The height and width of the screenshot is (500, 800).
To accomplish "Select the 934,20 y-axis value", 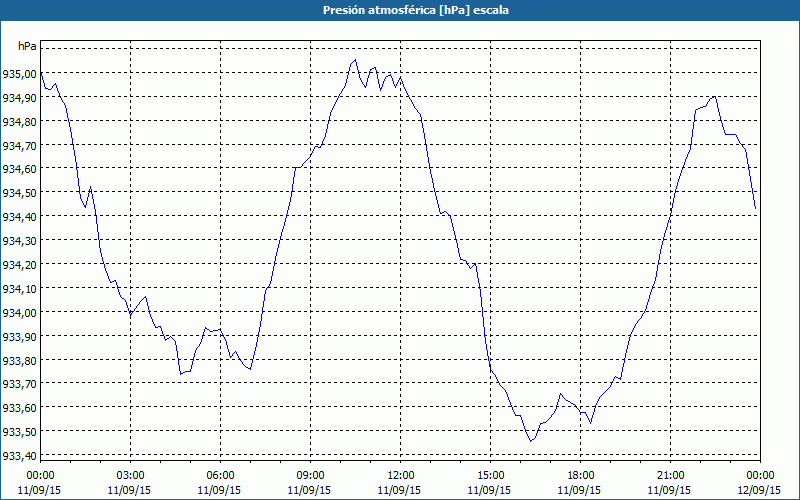I will point(19,265).
